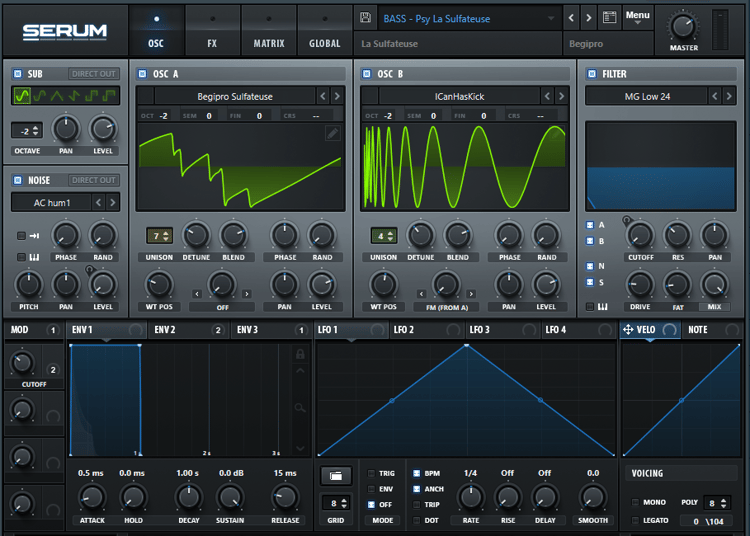Open Begipro Sulfateuse wavetable selector

pos(235,96)
